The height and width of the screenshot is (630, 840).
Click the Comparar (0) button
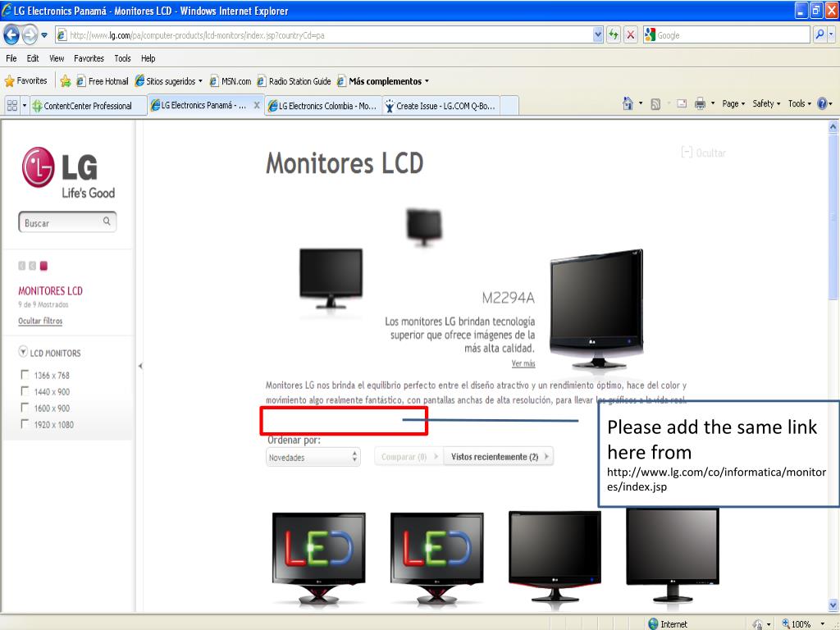pyautogui.click(x=409, y=457)
